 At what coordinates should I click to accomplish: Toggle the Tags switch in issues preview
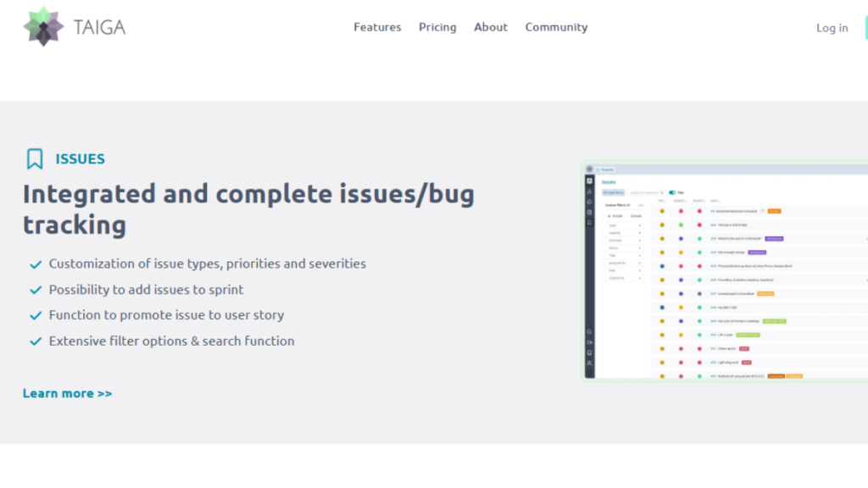(x=672, y=192)
